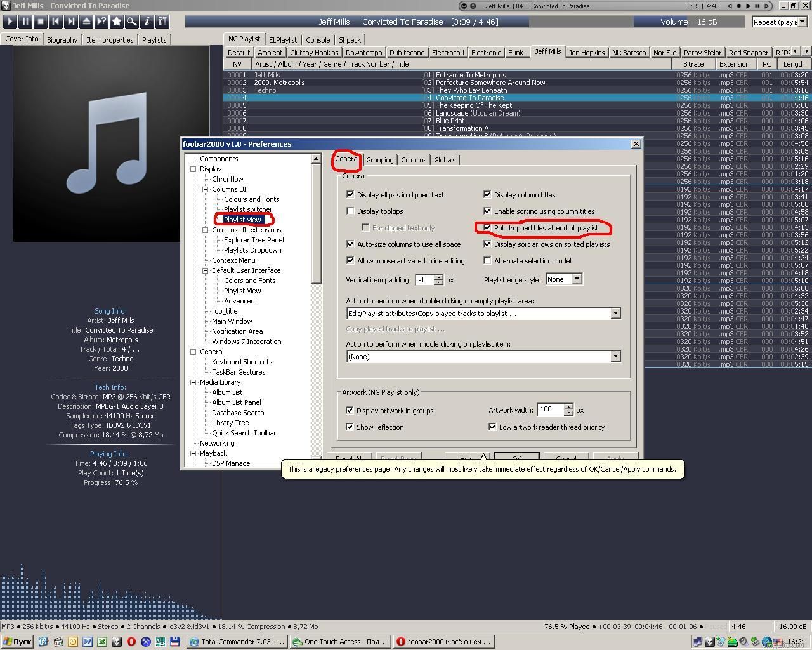Open the Console tab
The width and height of the screenshot is (812, 650).
tap(318, 39)
